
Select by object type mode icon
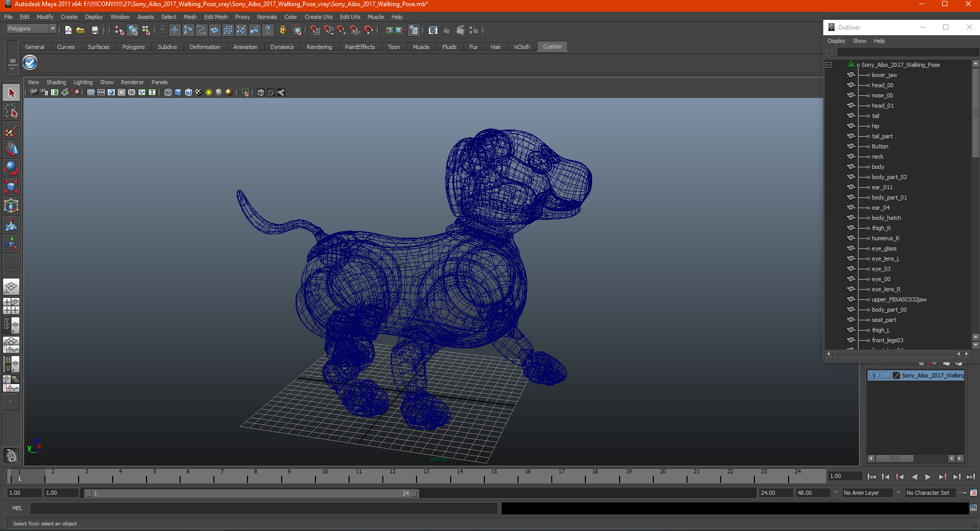click(133, 30)
